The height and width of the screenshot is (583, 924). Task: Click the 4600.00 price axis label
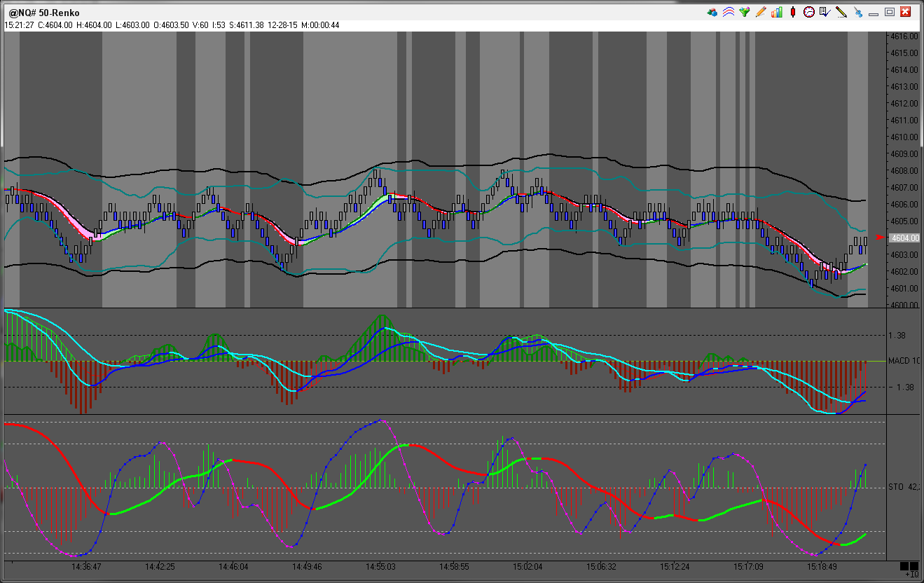(x=904, y=305)
